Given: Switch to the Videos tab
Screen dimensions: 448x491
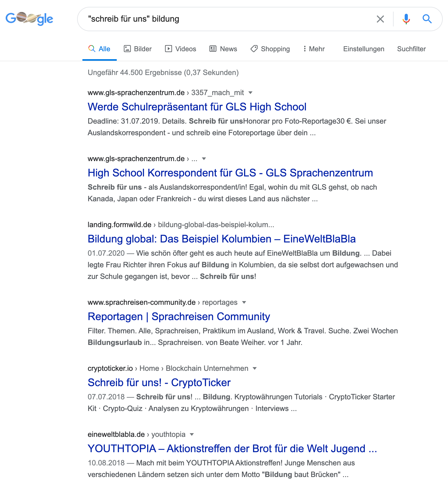Looking at the screenshot, I should 180,49.
